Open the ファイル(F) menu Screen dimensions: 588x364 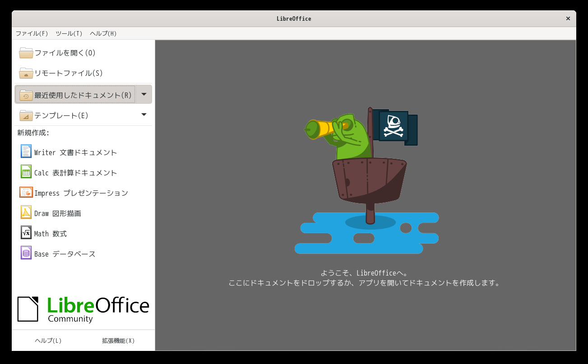[32, 33]
